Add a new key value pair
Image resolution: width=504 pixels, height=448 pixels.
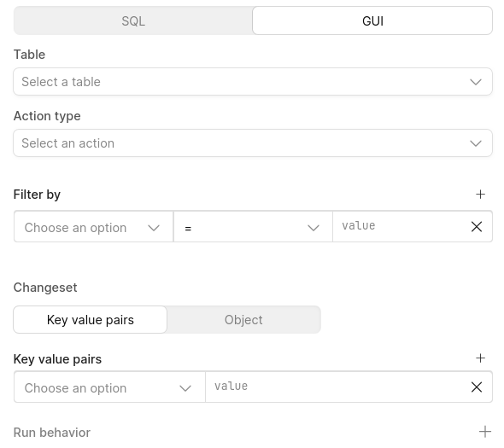[x=480, y=358]
